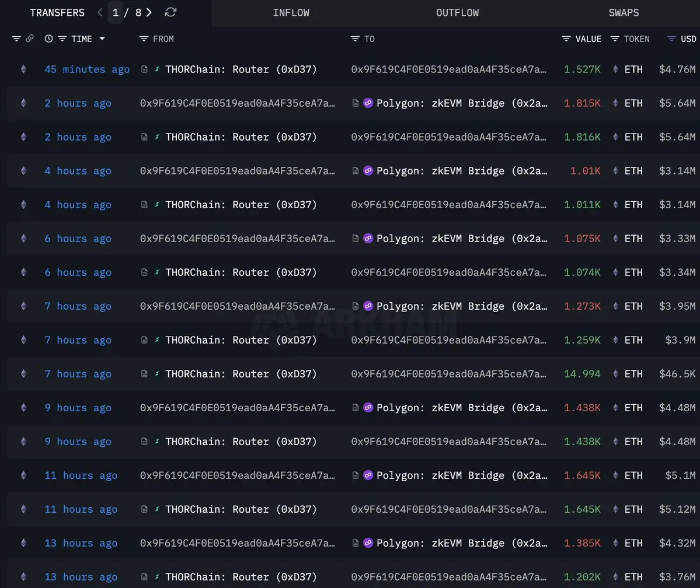Click ETH token in the $4.76M row

tap(633, 69)
